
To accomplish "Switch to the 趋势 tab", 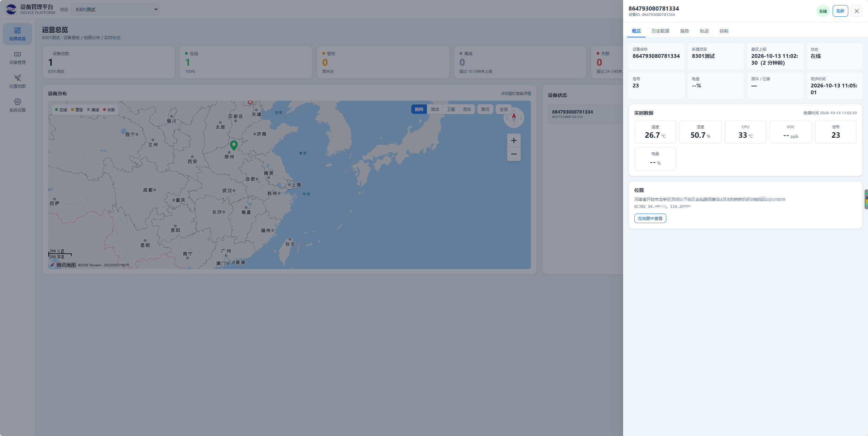I will click(x=684, y=31).
